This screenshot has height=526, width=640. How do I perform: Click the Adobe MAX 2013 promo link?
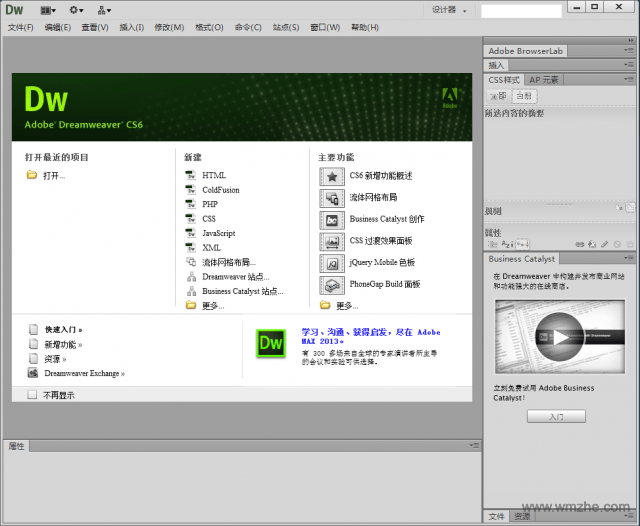click(x=371, y=336)
